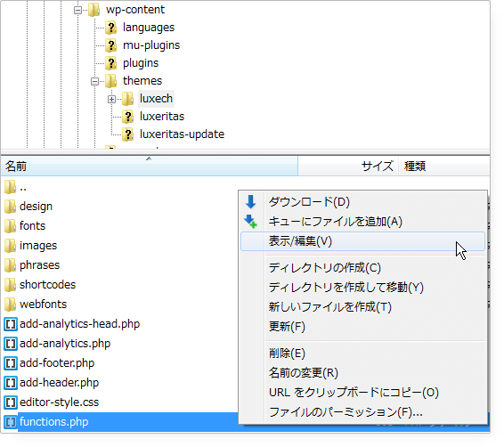Select the fonts folder name
504x447 pixels.
point(32,226)
